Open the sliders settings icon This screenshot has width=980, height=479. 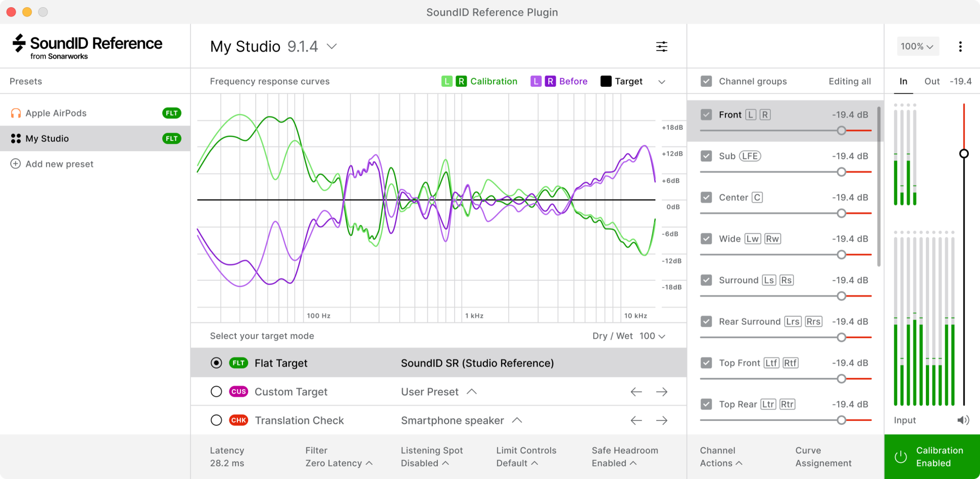pyautogui.click(x=661, y=46)
